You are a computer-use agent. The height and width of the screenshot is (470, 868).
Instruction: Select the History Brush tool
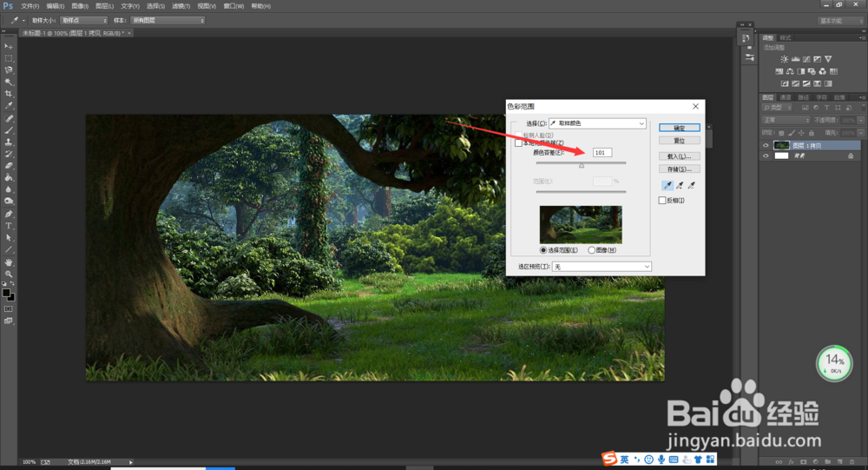pyautogui.click(x=9, y=154)
